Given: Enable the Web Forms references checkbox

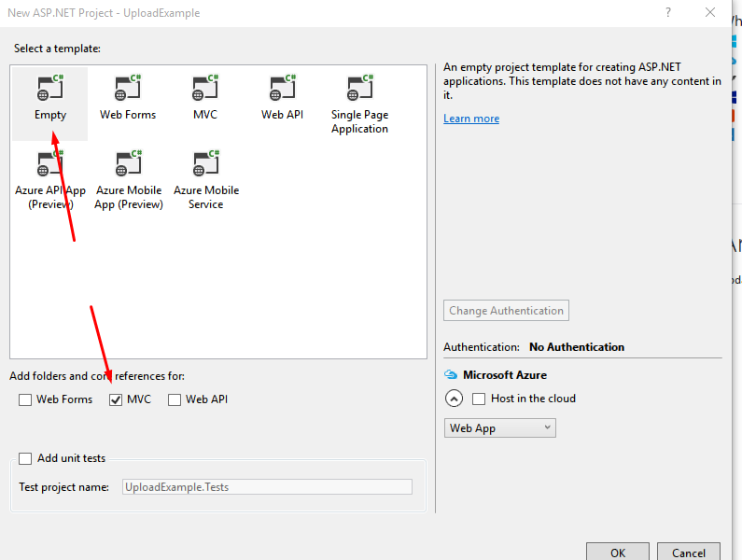Looking at the screenshot, I should point(25,400).
